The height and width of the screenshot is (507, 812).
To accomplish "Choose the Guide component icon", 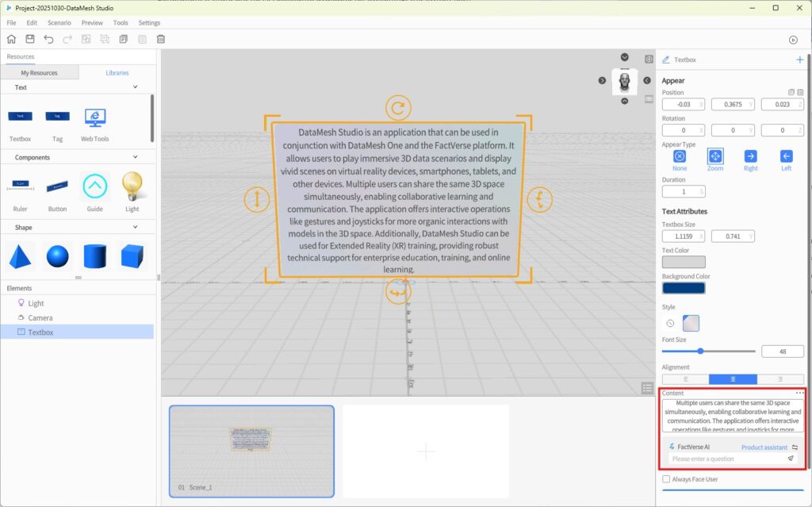I will [x=94, y=187].
